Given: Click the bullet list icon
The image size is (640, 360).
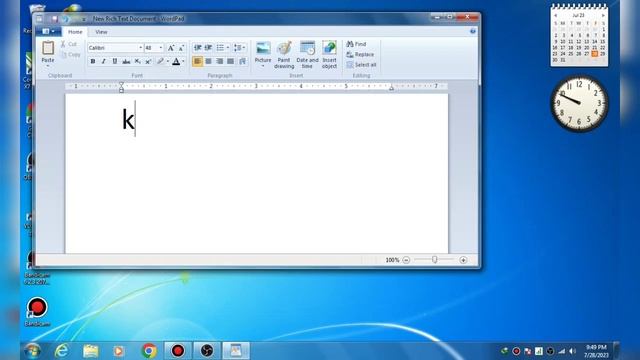Looking at the screenshot, I should coord(220,48).
